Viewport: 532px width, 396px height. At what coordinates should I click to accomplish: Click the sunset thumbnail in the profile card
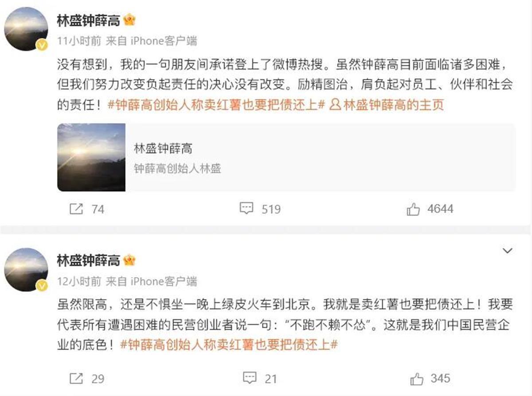pos(91,157)
